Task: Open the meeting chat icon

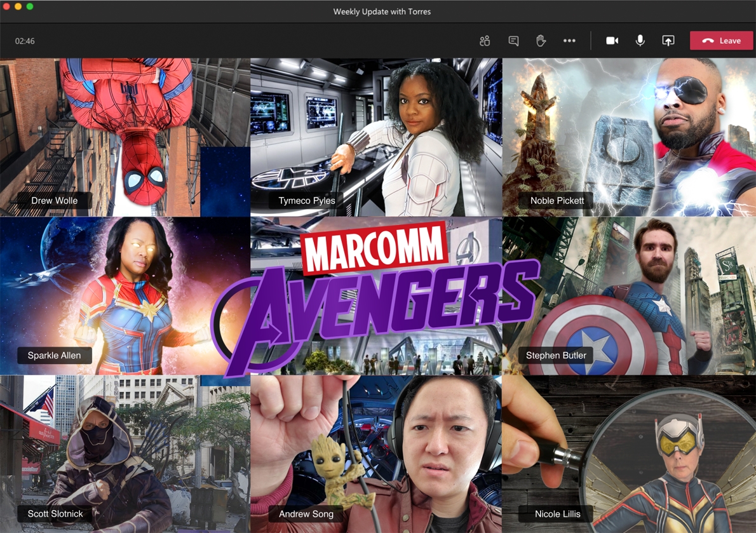Action: click(x=513, y=41)
